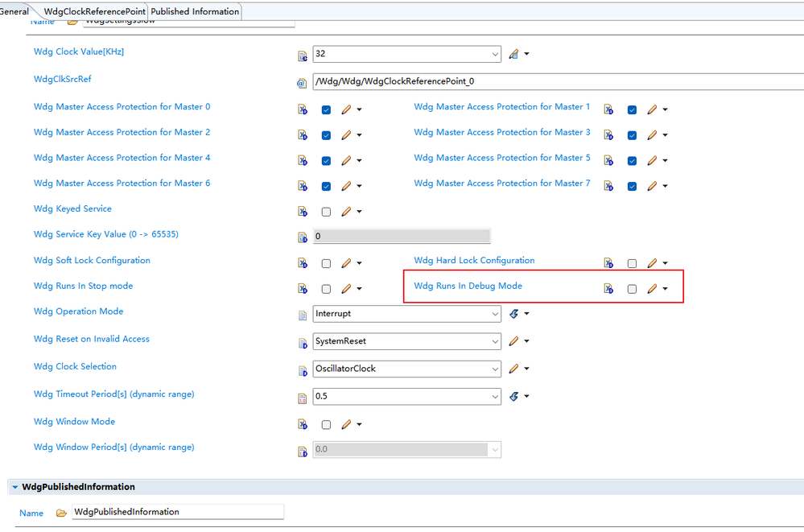Screen dimensions: 804x532
Task: Click the Wdg Runs In Debug Mode label
Action: tap(468, 286)
